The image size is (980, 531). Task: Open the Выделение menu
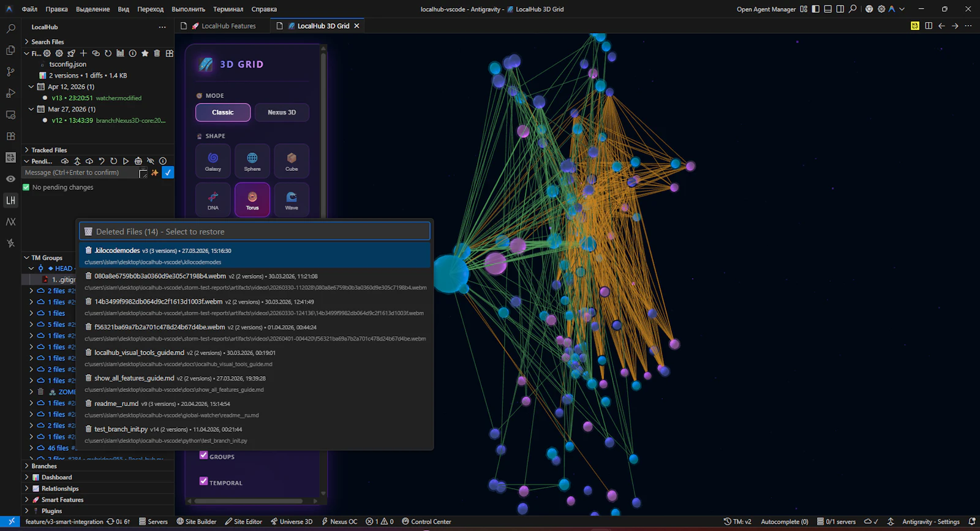(x=93, y=9)
